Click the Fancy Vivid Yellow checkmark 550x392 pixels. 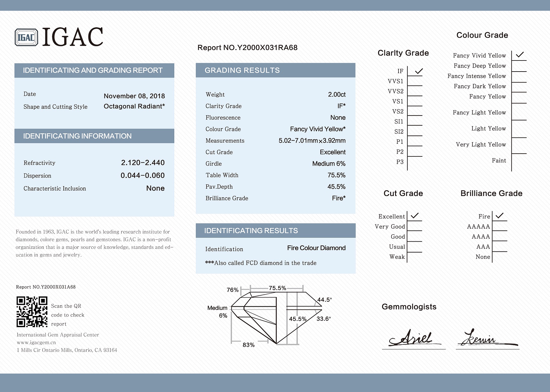click(x=520, y=55)
